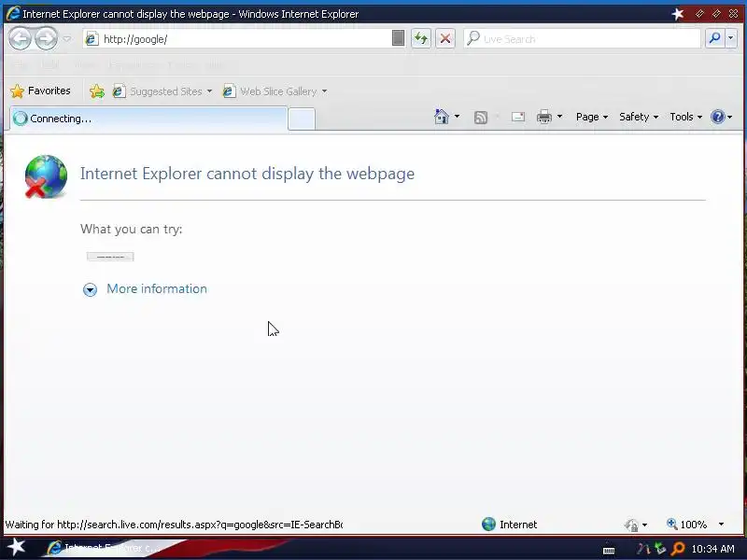The image size is (747, 560).
Task: Click the Home toolbar icon
Action: [442, 116]
